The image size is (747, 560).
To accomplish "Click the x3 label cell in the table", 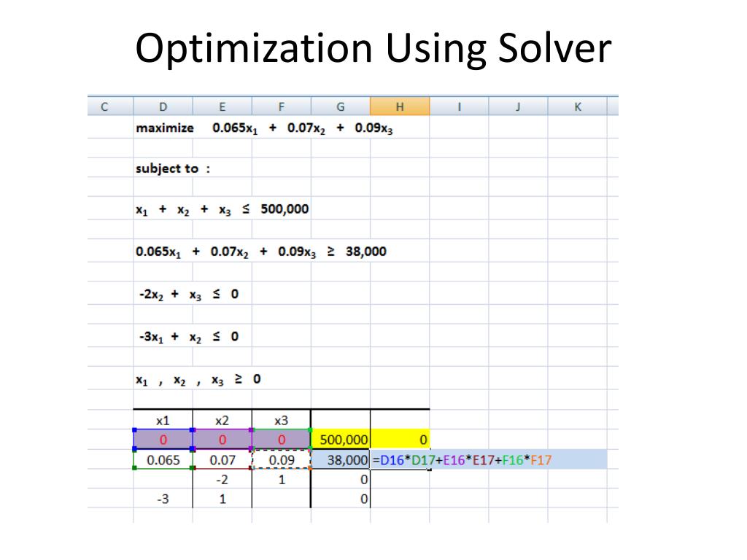I will click(281, 421).
